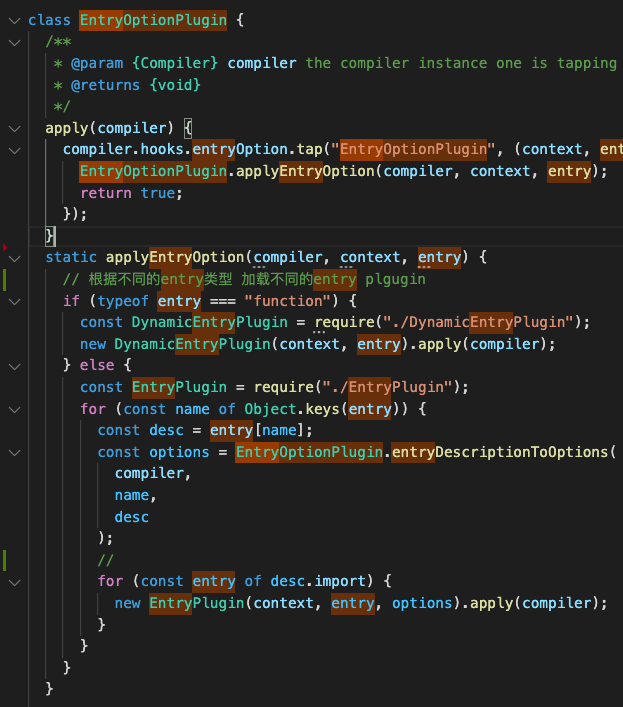The height and width of the screenshot is (707, 623).
Task: Click the "./DynamicEntryPlugin" require path
Action: (x=478, y=322)
